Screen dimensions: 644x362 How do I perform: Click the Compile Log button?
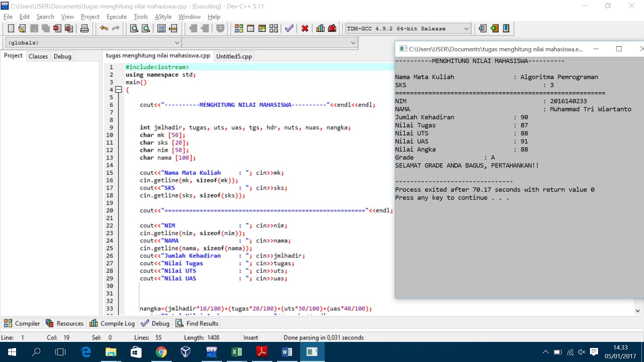tap(111, 323)
